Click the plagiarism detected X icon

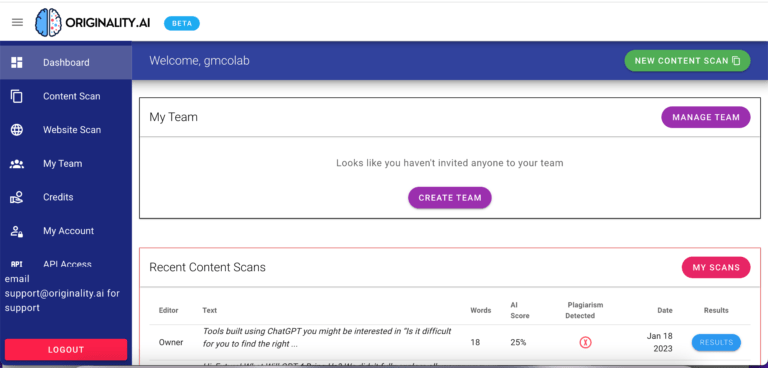(x=585, y=343)
